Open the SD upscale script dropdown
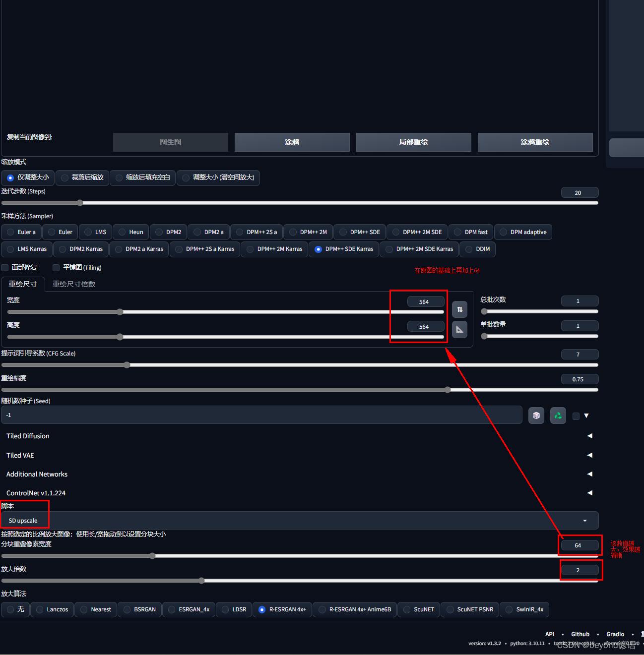The height and width of the screenshot is (655, 644). coord(300,521)
